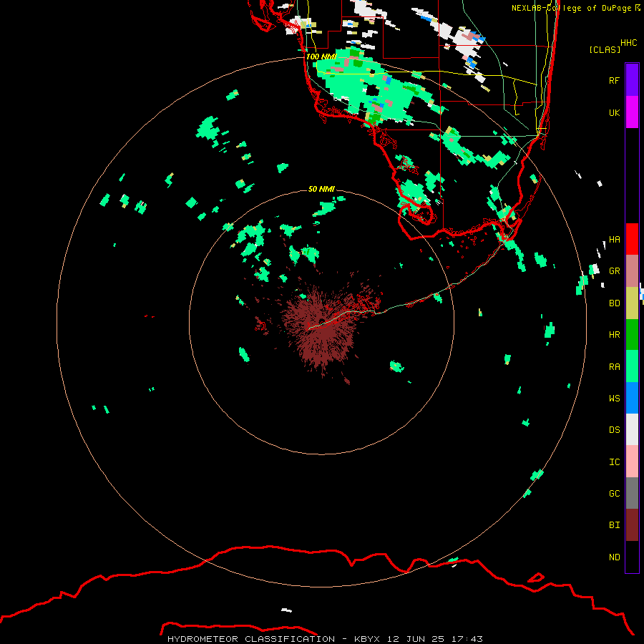
Task: Click the UK legend label
Action: [x=614, y=112]
